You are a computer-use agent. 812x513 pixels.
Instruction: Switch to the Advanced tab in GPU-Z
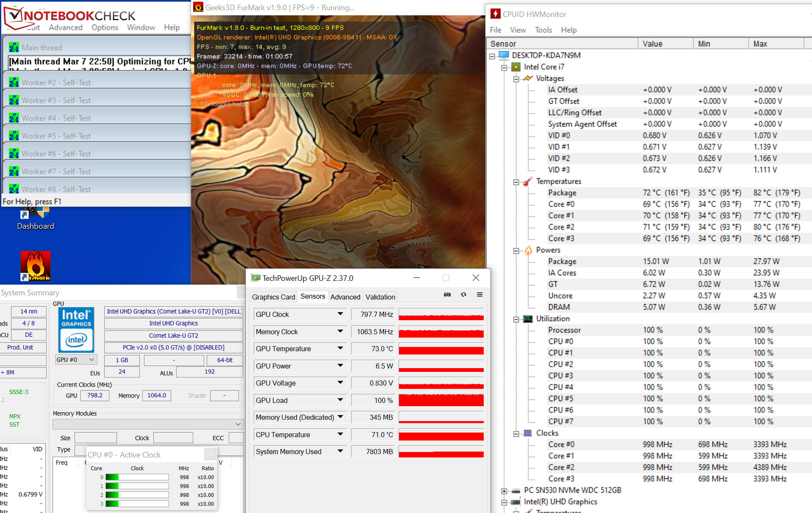tap(345, 297)
